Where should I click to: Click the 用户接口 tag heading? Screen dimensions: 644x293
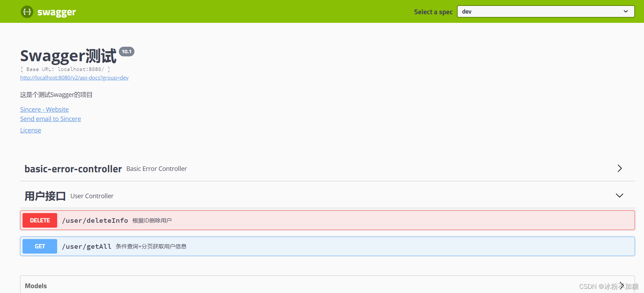[45, 196]
